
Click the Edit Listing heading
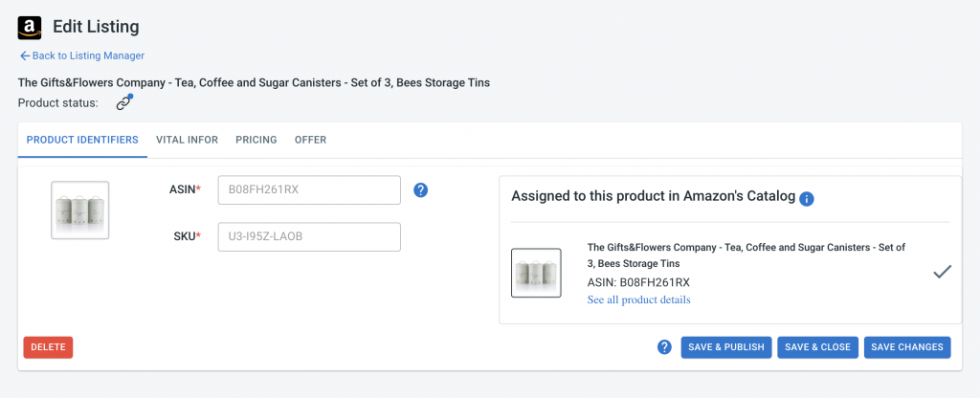(97, 27)
